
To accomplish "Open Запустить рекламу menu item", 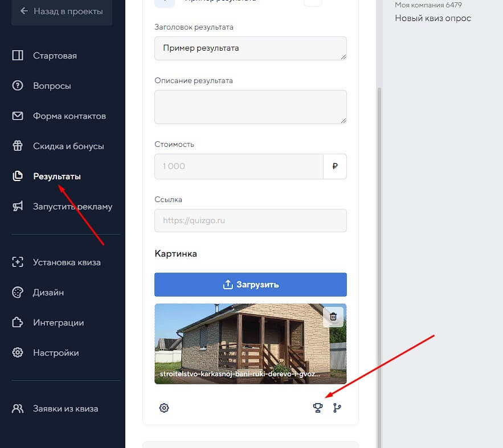I will (x=72, y=207).
